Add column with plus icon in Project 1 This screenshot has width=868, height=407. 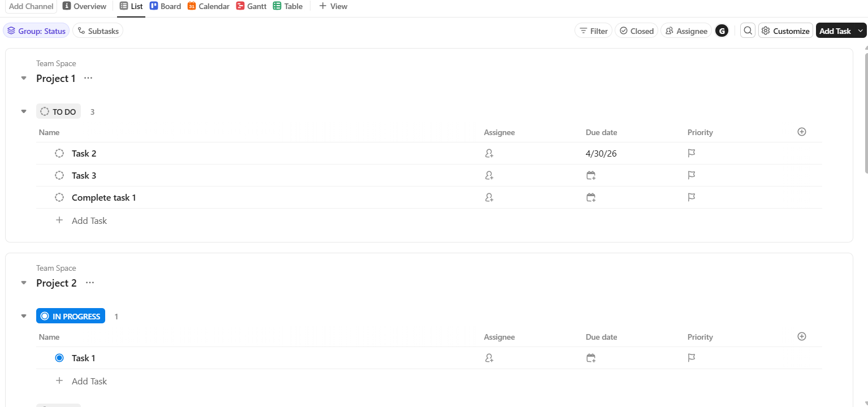point(801,132)
